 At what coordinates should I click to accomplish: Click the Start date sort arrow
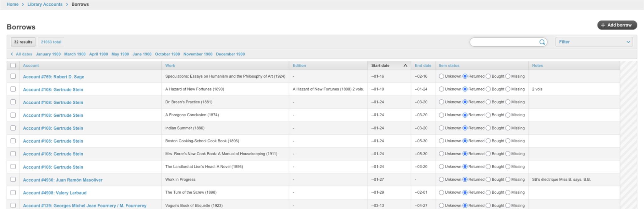[405, 66]
